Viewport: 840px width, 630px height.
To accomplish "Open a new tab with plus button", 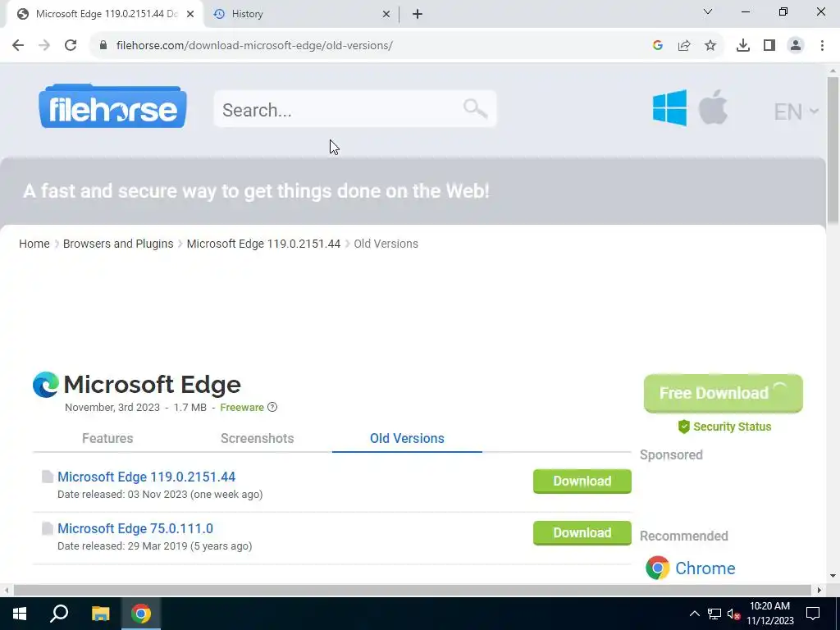I will point(418,14).
